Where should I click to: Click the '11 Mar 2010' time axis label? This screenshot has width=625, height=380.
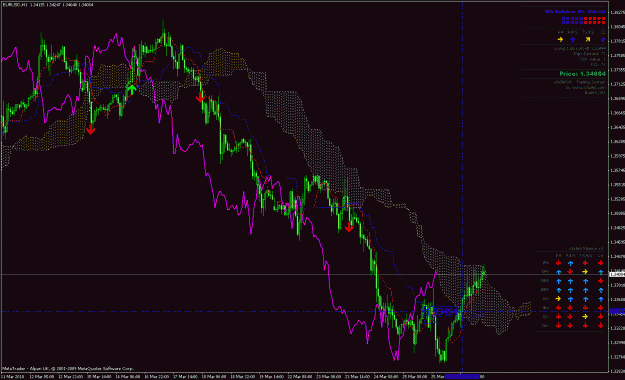[x=13, y=376]
